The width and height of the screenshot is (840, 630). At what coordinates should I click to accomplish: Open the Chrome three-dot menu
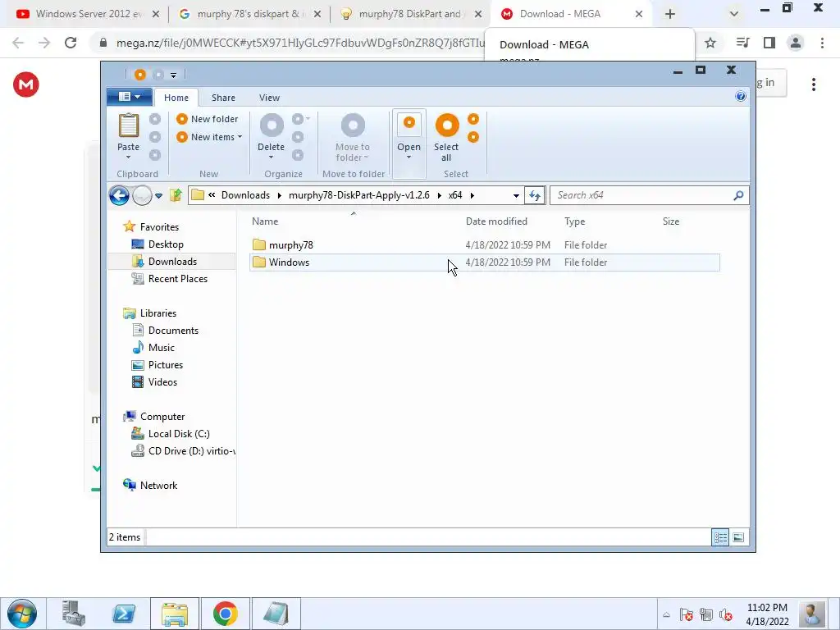[x=822, y=43]
